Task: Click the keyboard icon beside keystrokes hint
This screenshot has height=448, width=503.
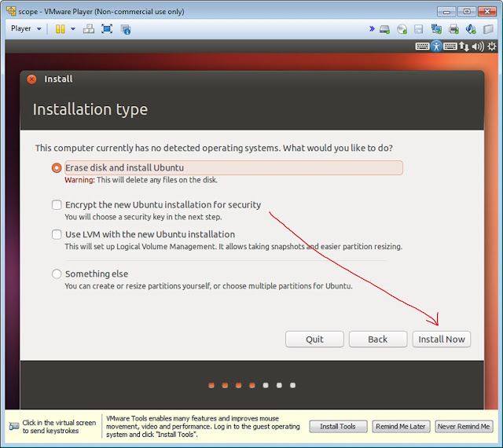Action: tap(14, 427)
